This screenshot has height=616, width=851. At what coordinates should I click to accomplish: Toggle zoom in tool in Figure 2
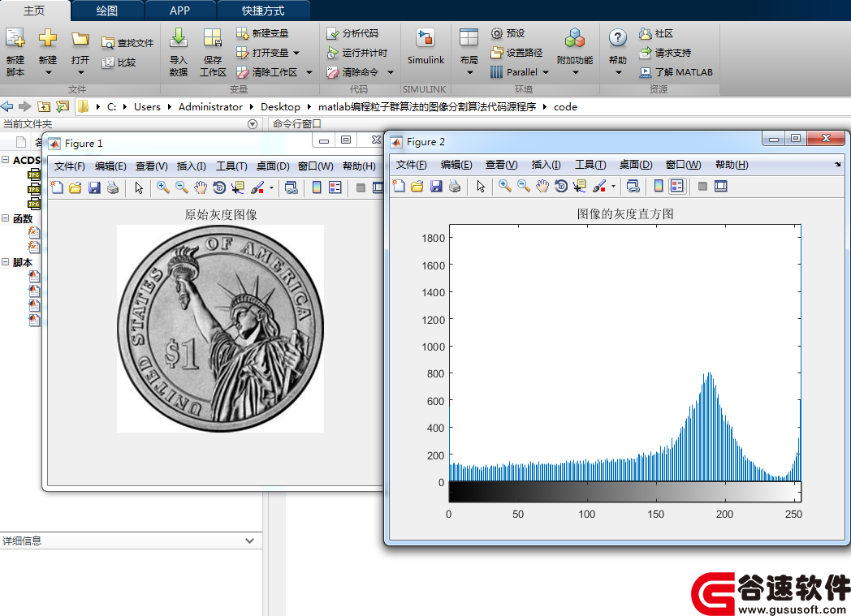tap(505, 187)
